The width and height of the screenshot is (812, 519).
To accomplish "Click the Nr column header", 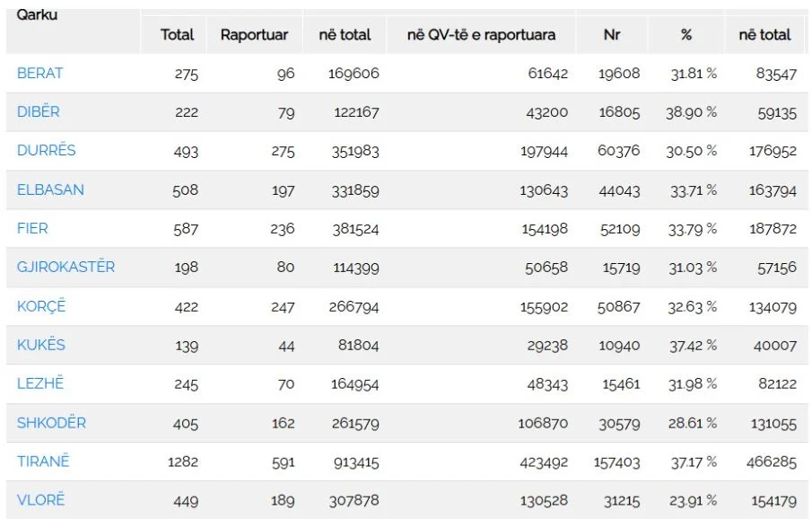I will click(612, 35).
